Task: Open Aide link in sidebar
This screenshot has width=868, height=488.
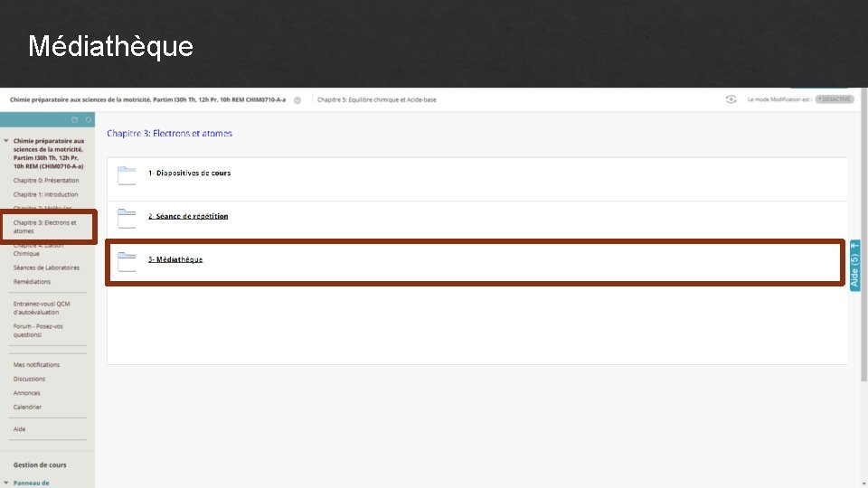Action: pyautogui.click(x=19, y=429)
